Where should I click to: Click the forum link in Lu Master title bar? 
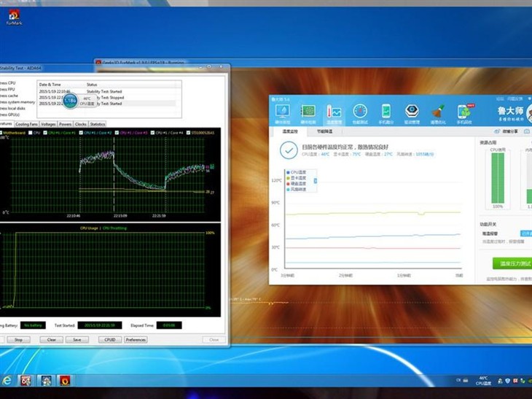500,99
